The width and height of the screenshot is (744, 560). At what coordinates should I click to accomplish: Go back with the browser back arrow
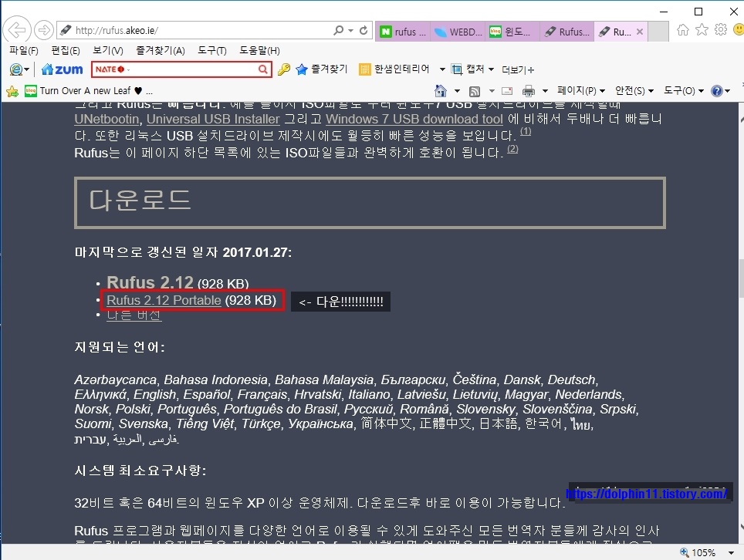tap(17, 30)
